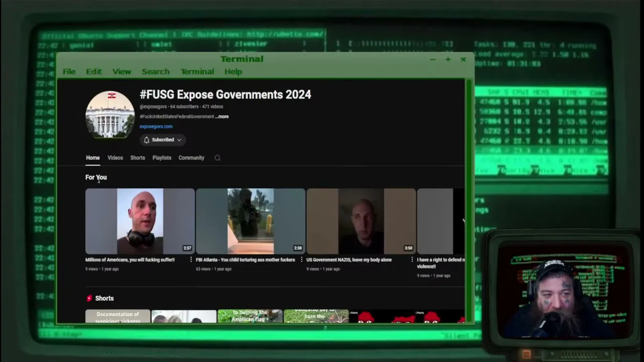Open options menu for 'Millions of Americans' video
Viewport: 644px width, 362px height.
[191, 260]
